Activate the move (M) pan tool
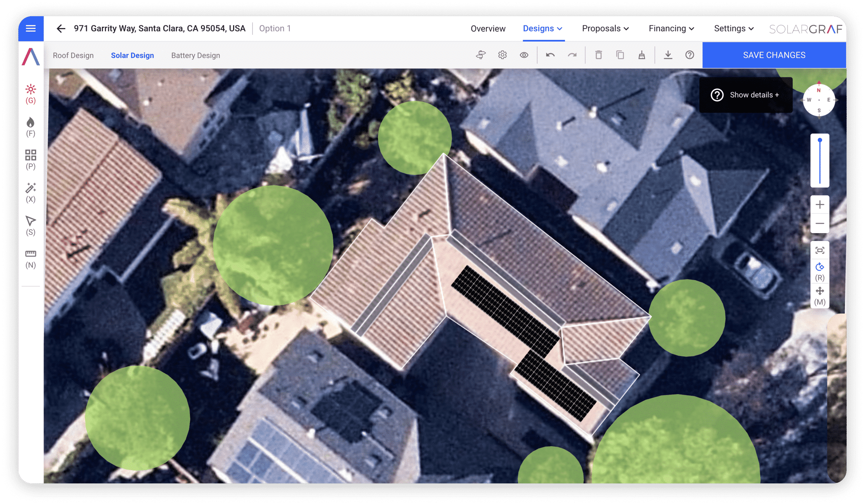The height and width of the screenshot is (504, 865). [x=820, y=296]
